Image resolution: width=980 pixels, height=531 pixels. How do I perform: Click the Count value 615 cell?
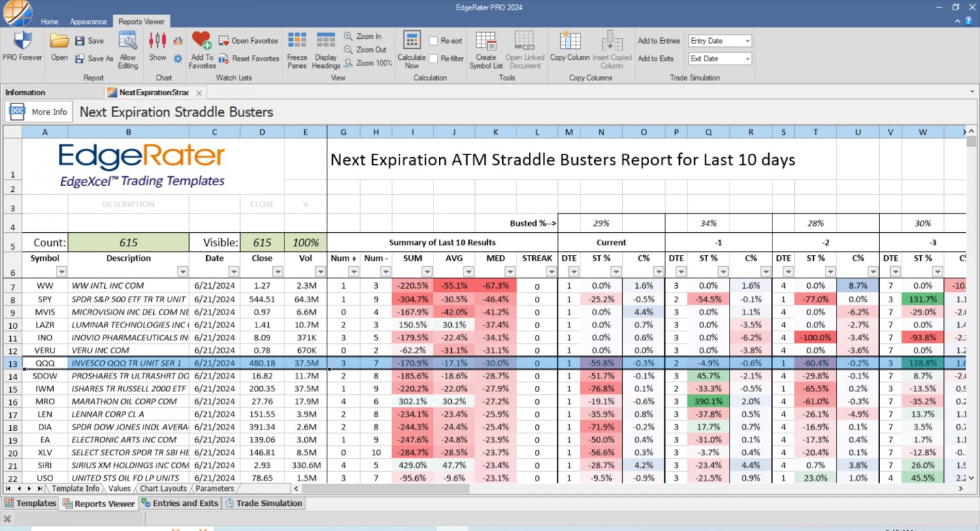click(x=129, y=242)
